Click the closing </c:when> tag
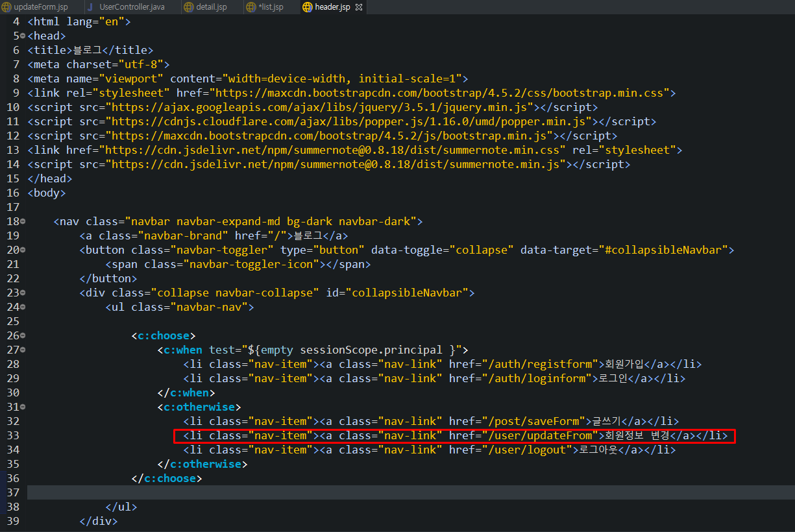Image resolution: width=795 pixels, height=532 pixels. click(186, 393)
